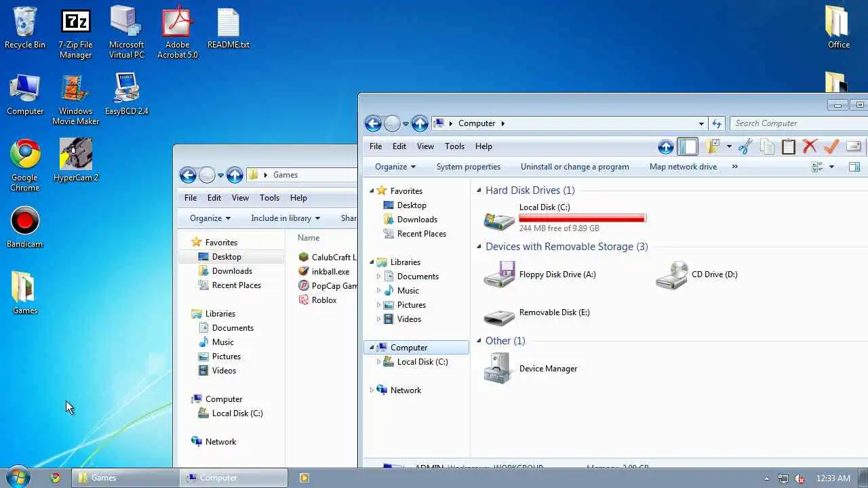Show hidden tray icons arrow
Viewport: 868px width, 488px height.
coord(767,479)
